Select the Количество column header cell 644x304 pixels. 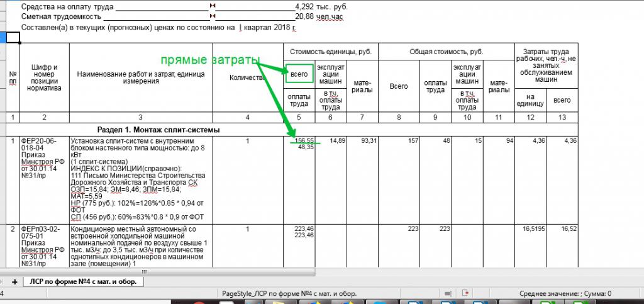pyautogui.click(x=248, y=77)
